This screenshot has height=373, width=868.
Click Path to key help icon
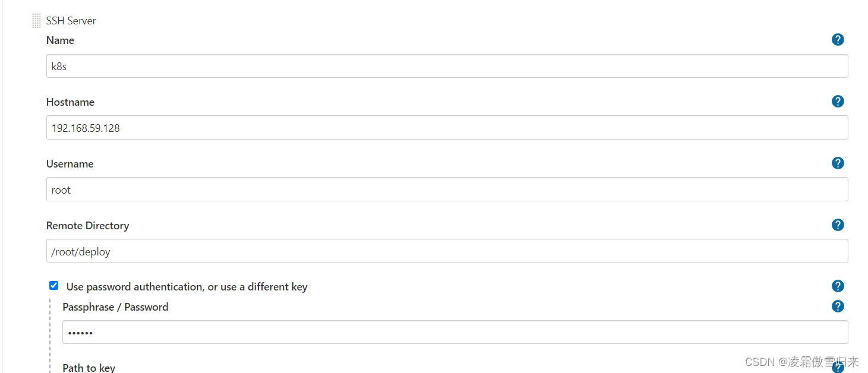838,368
